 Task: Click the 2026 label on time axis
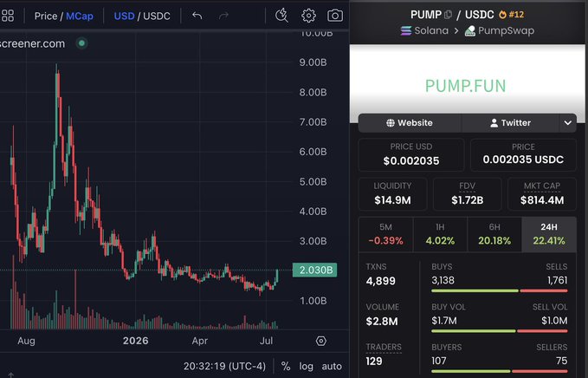coord(135,341)
